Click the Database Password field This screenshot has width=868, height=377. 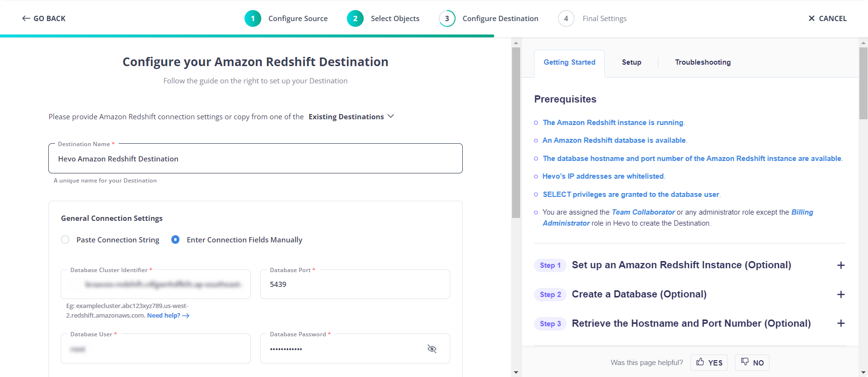point(355,349)
